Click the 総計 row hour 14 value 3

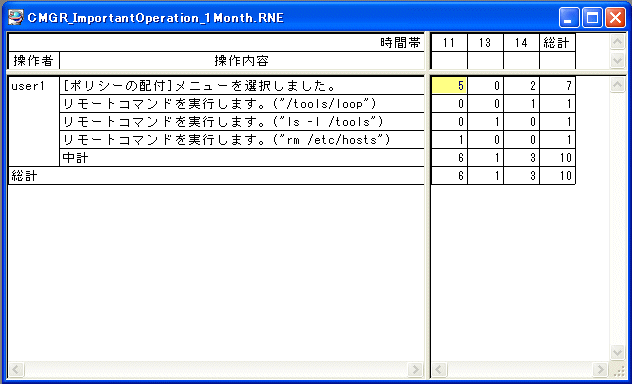coord(521,176)
